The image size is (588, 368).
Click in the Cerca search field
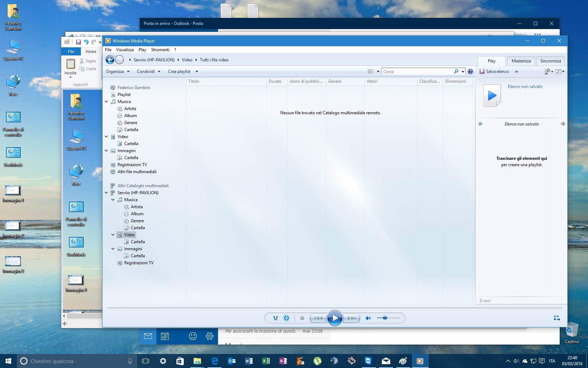coord(417,71)
